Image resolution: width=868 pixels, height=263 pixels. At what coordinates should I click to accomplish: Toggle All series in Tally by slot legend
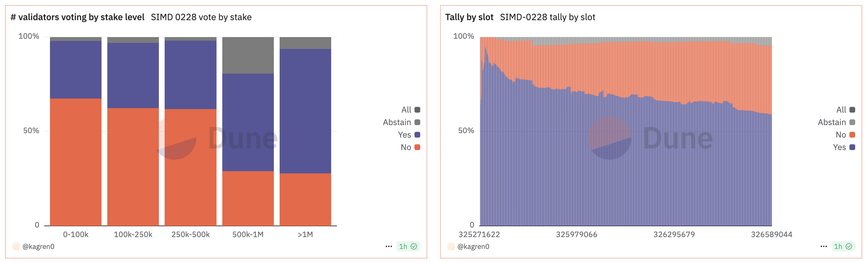852,110
